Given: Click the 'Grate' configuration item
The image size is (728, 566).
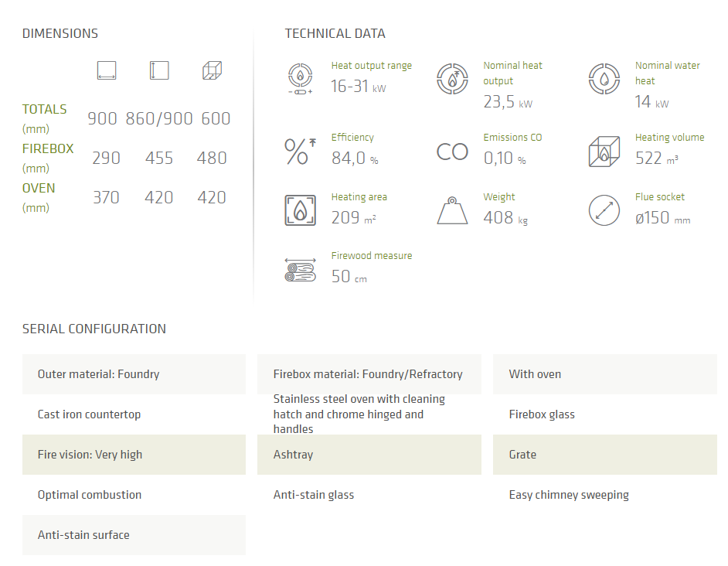Looking at the screenshot, I should coord(604,455).
